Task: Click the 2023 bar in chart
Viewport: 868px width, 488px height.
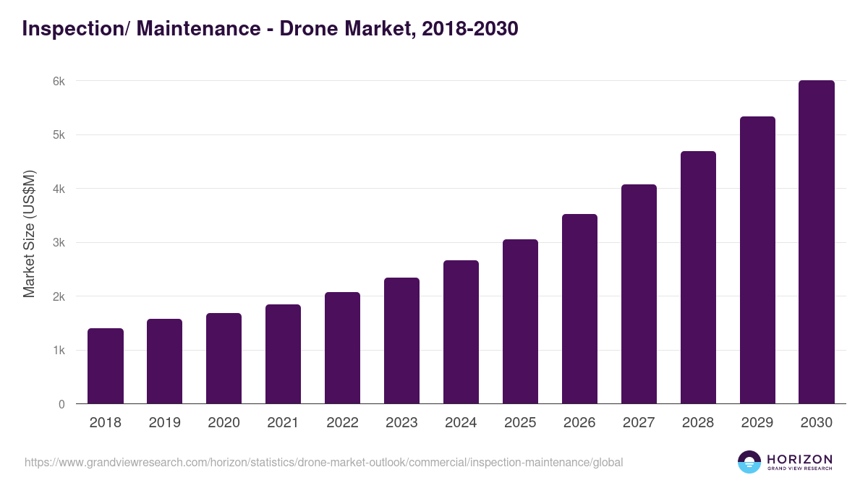Action: click(x=402, y=341)
